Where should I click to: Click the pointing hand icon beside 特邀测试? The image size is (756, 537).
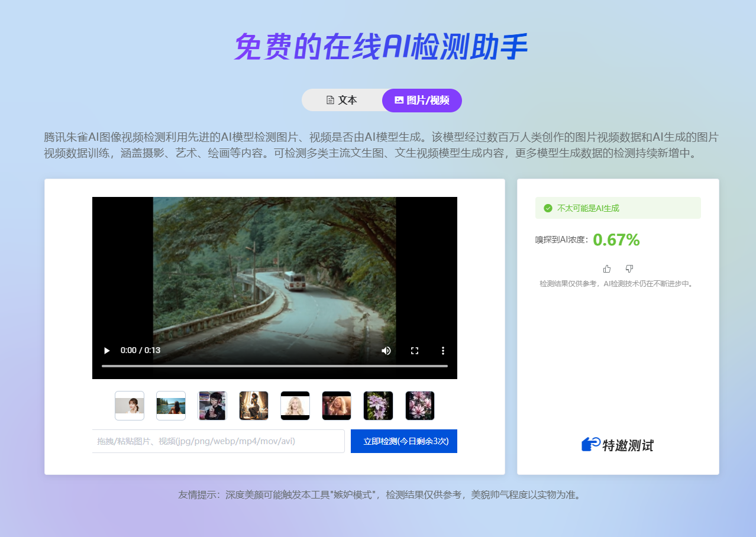(591, 444)
